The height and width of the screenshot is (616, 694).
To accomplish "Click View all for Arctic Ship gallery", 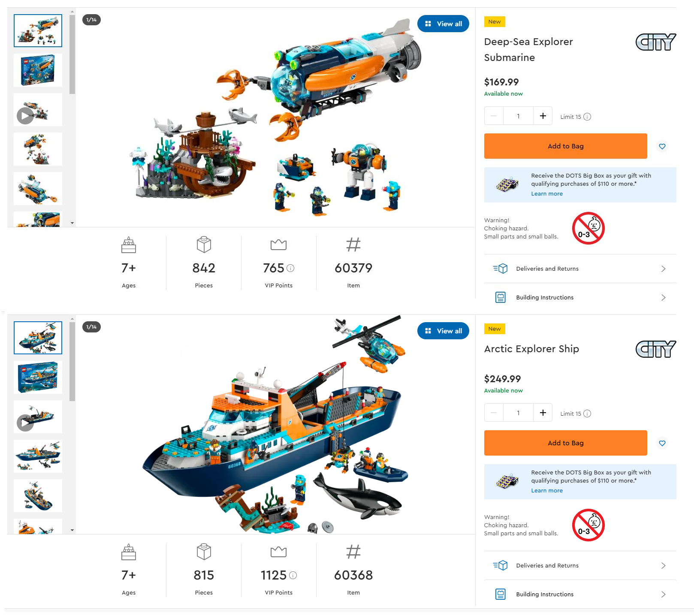I will click(x=443, y=331).
